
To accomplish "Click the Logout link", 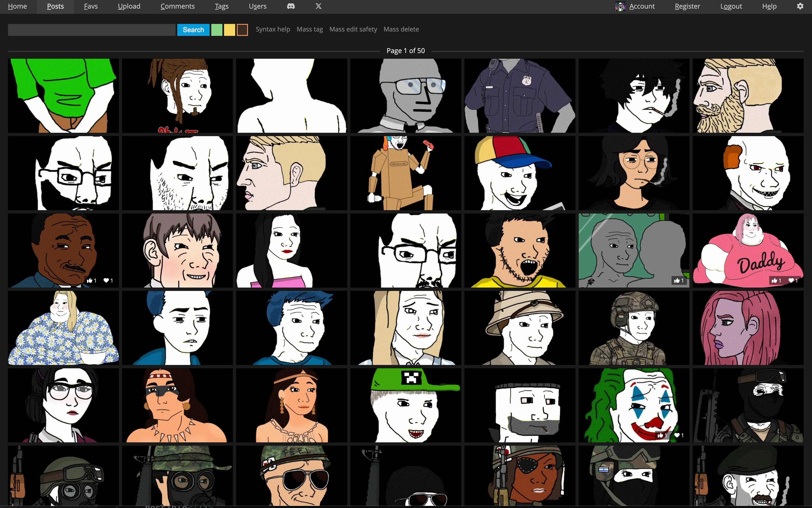I will pos(731,6).
